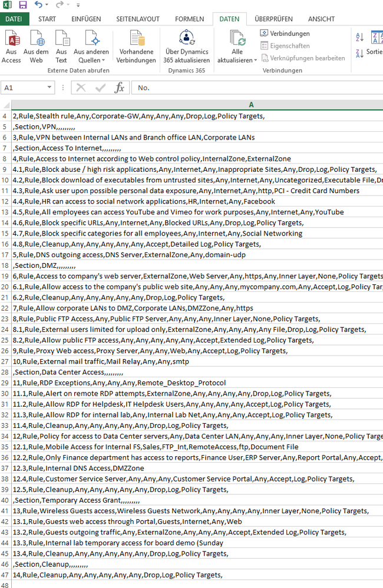Click Wireless Guests access row
383x588 pixels.
(197, 511)
